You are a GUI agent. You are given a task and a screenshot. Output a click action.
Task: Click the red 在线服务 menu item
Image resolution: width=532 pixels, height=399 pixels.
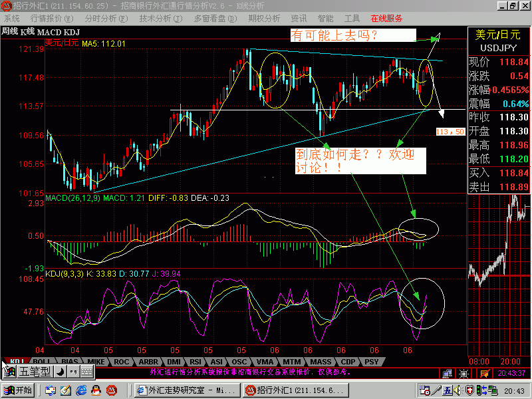tap(386, 19)
